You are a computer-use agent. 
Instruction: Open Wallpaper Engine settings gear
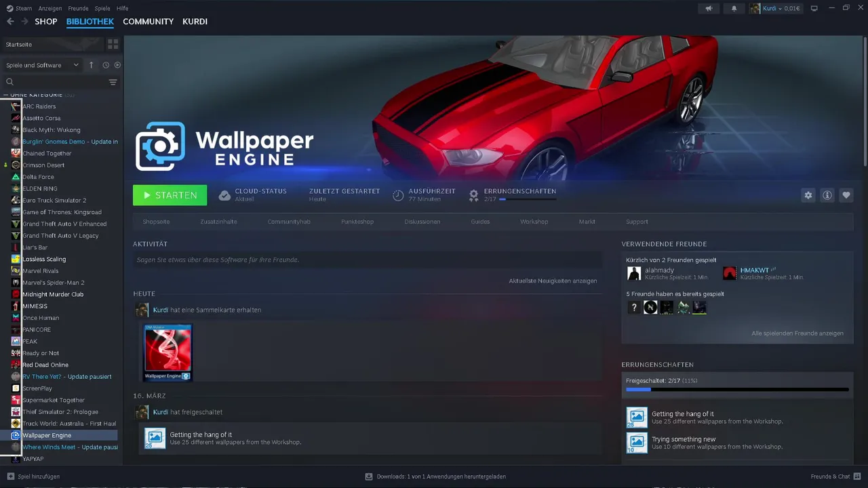(x=808, y=195)
